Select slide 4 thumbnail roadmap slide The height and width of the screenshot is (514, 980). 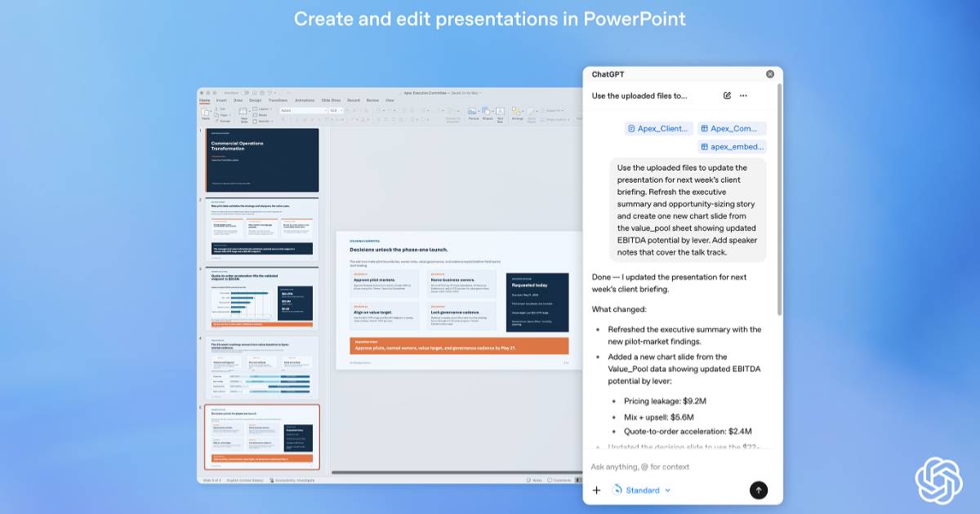tap(261, 367)
